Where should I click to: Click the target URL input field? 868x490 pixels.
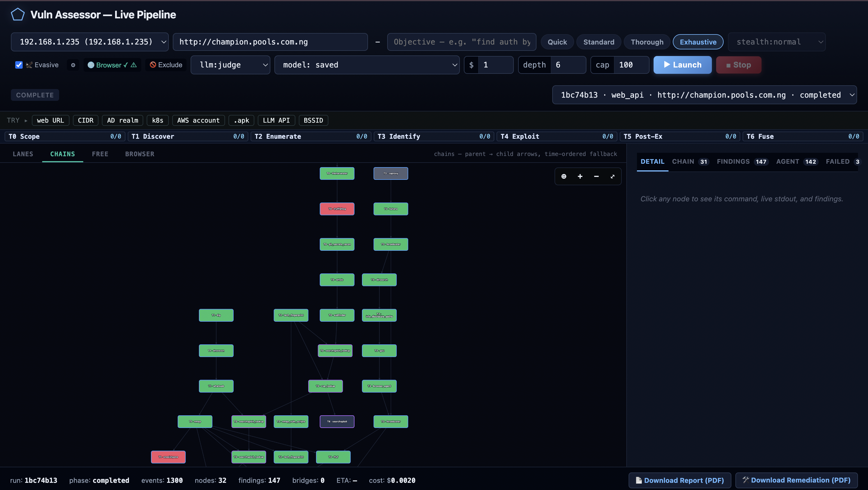tap(270, 42)
